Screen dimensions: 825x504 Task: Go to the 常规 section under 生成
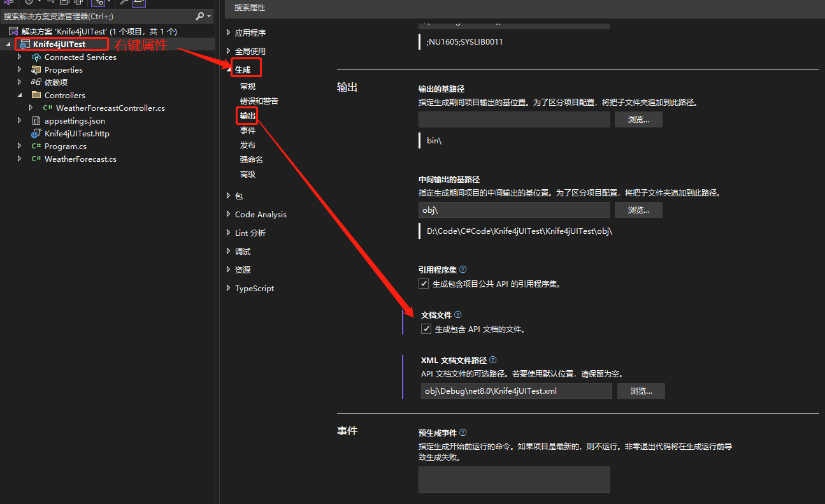(x=248, y=87)
